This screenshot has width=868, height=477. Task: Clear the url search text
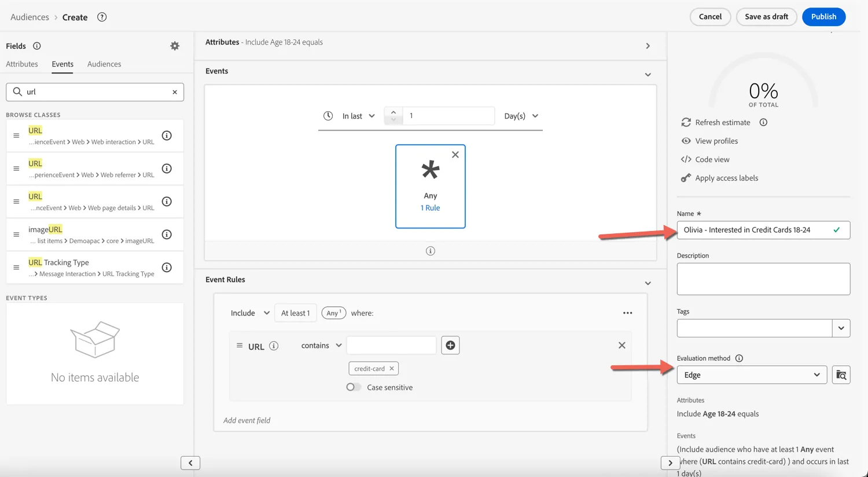175,92
